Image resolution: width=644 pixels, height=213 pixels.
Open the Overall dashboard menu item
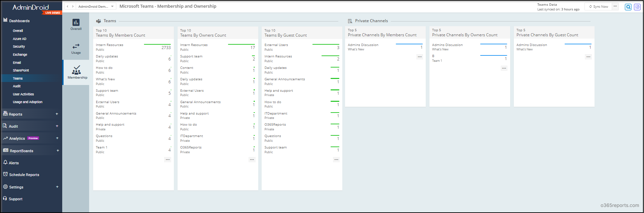pos(18,31)
